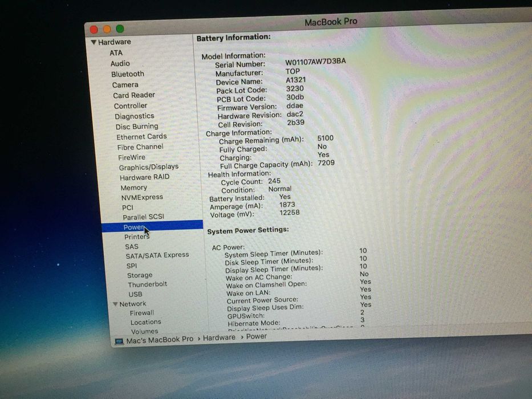Select Fibre Channel in the sidebar
532x399 pixels.
tap(140, 147)
